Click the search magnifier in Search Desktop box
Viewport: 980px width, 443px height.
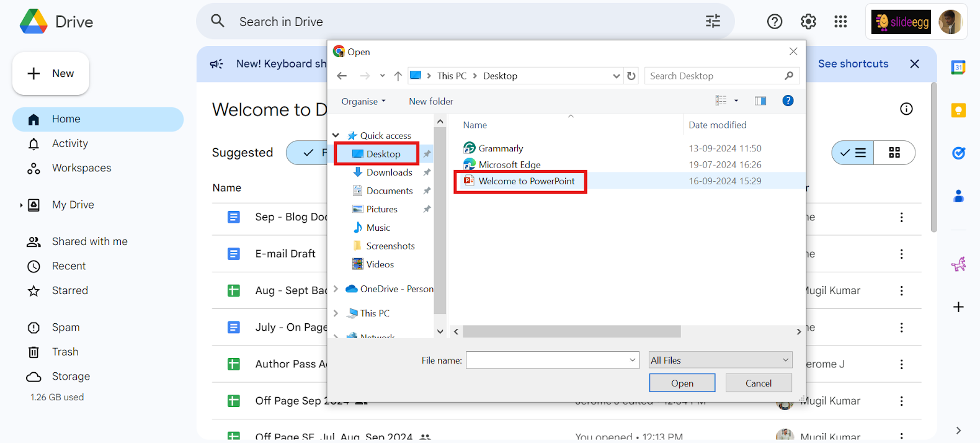point(788,76)
